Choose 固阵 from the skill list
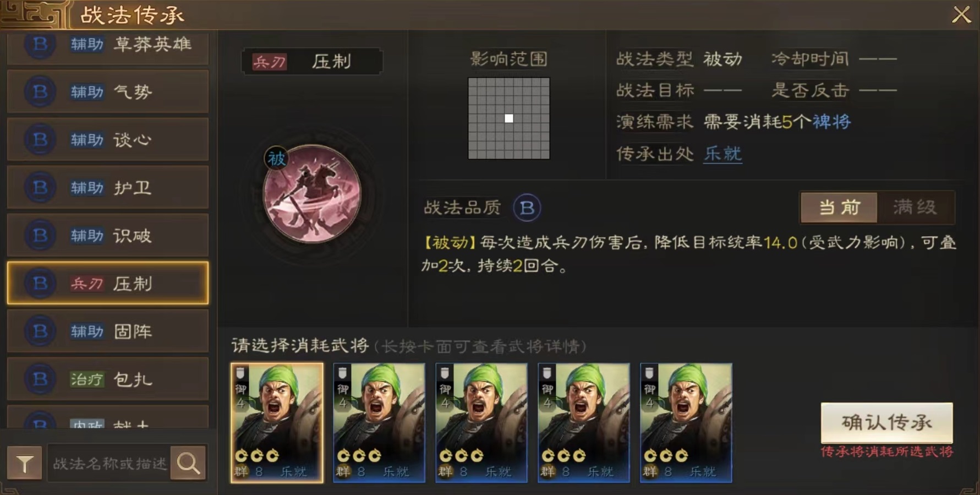Image resolution: width=980 pixels, height=495 pixels. click(108, 331)
